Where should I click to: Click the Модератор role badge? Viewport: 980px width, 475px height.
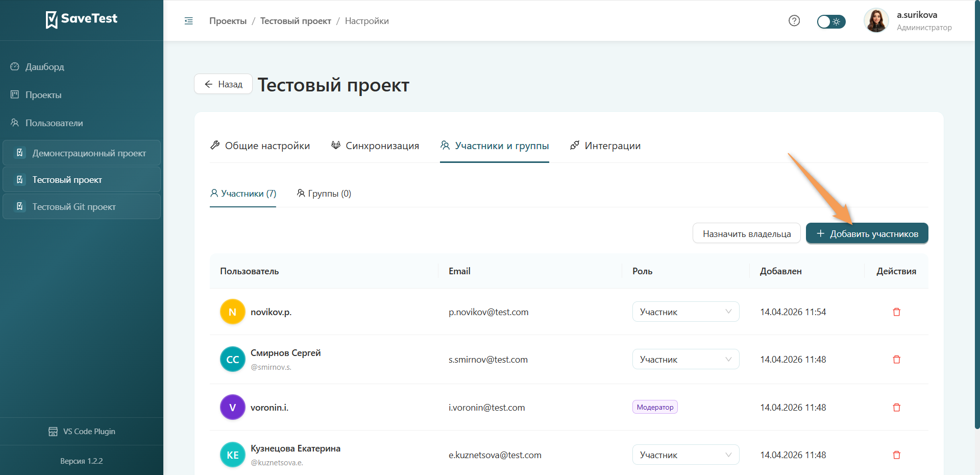(655, 407)
